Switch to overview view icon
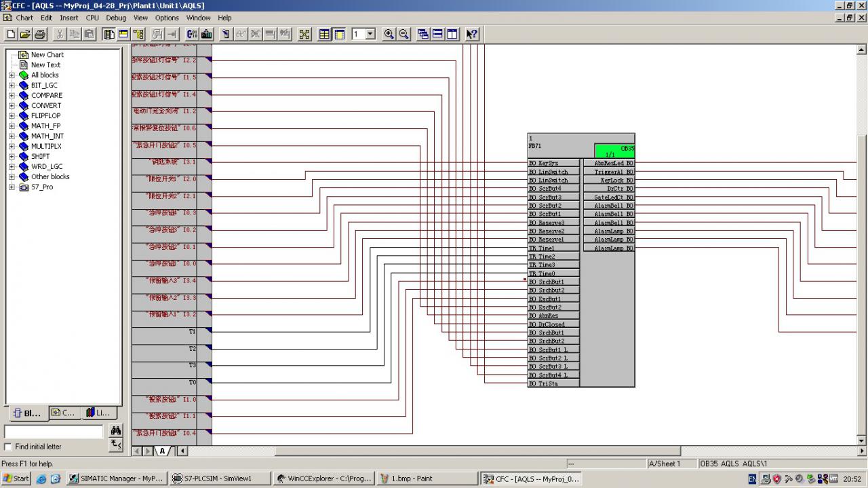The image size is (868, 488). (325, 34)
